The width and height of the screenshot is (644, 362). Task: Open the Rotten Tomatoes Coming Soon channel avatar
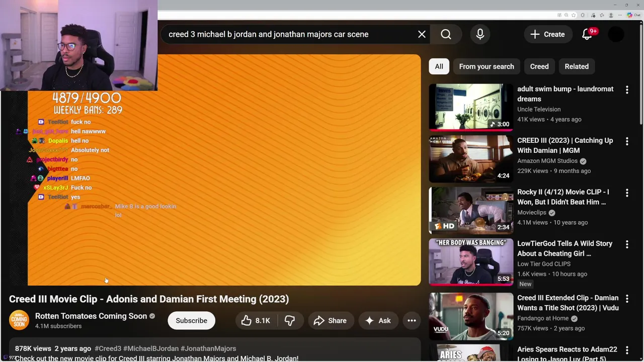(19, 320)
